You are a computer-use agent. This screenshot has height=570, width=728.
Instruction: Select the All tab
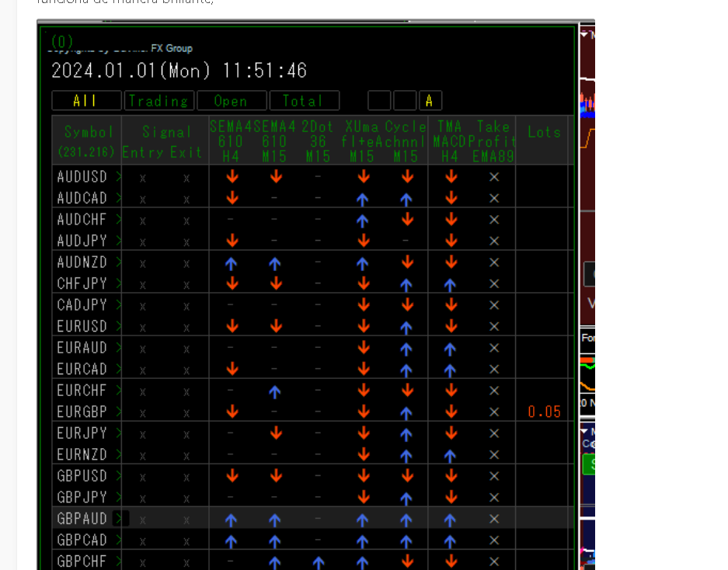click(86, 100)
